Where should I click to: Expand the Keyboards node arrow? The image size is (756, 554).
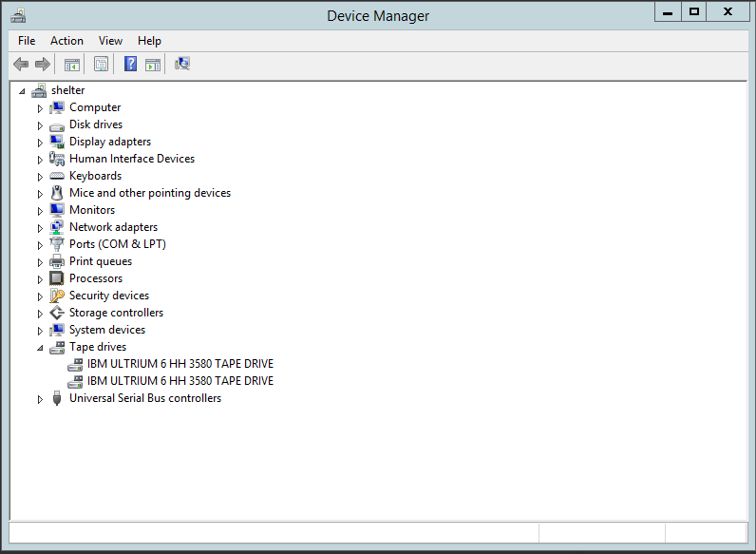coord(40,177)
